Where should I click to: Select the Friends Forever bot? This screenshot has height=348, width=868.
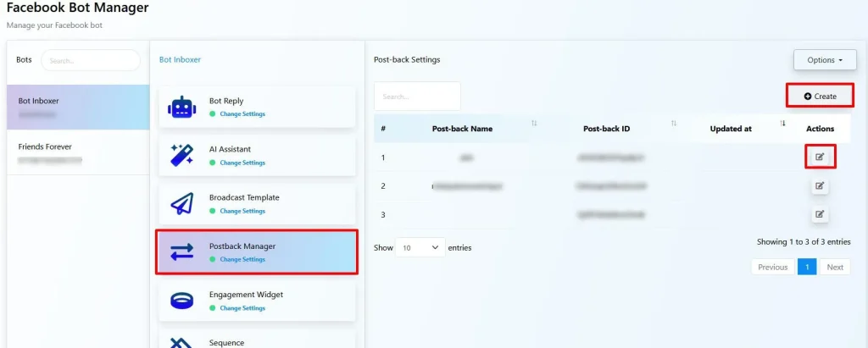coord(78,152)
